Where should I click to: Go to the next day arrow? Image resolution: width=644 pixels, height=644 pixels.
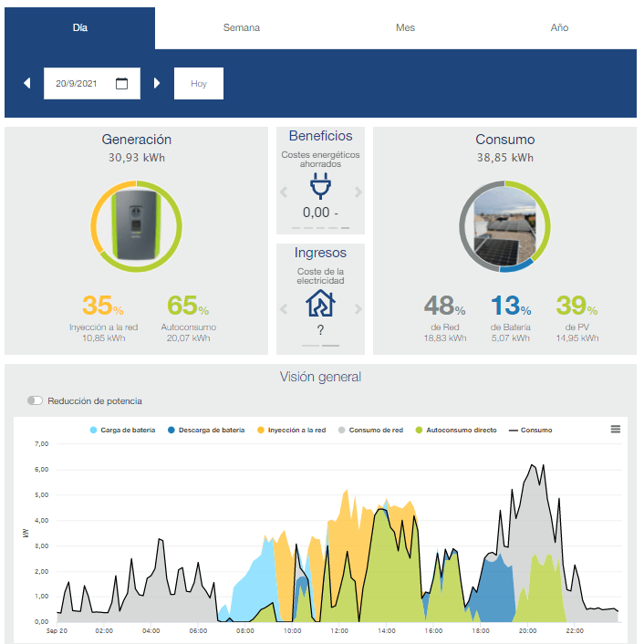point(157,83)
